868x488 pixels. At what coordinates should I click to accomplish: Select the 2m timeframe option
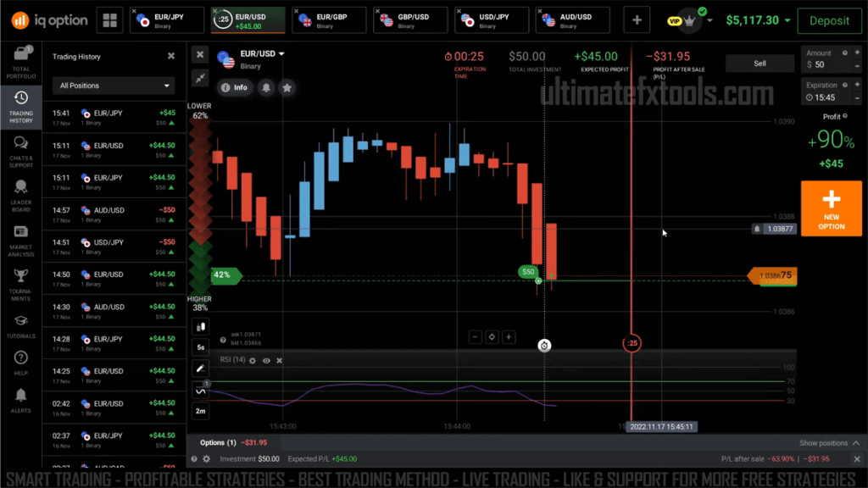[x=200, y=411]
